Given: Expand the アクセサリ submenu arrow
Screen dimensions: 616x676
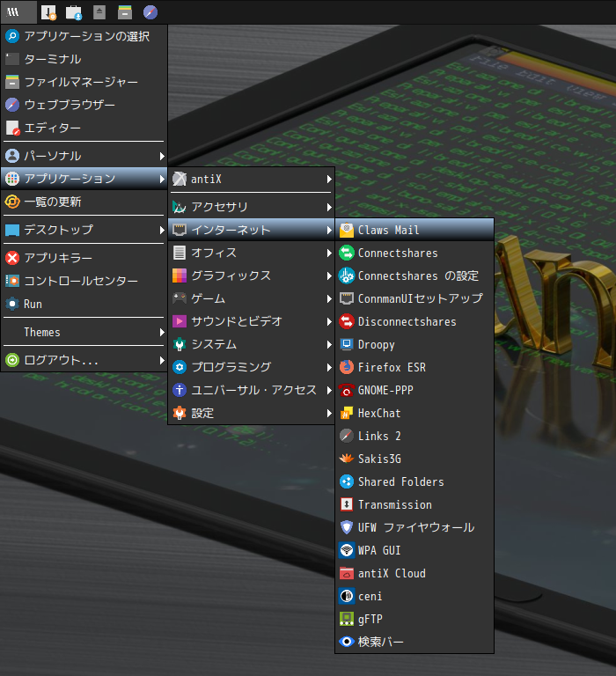Looking at the screenshot, I should (329, 208).
